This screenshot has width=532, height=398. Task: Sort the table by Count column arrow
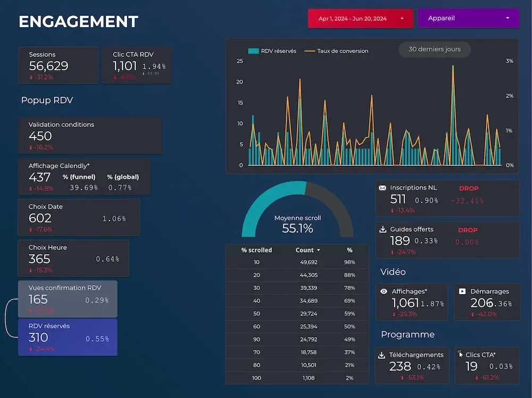tap(319, 250)
